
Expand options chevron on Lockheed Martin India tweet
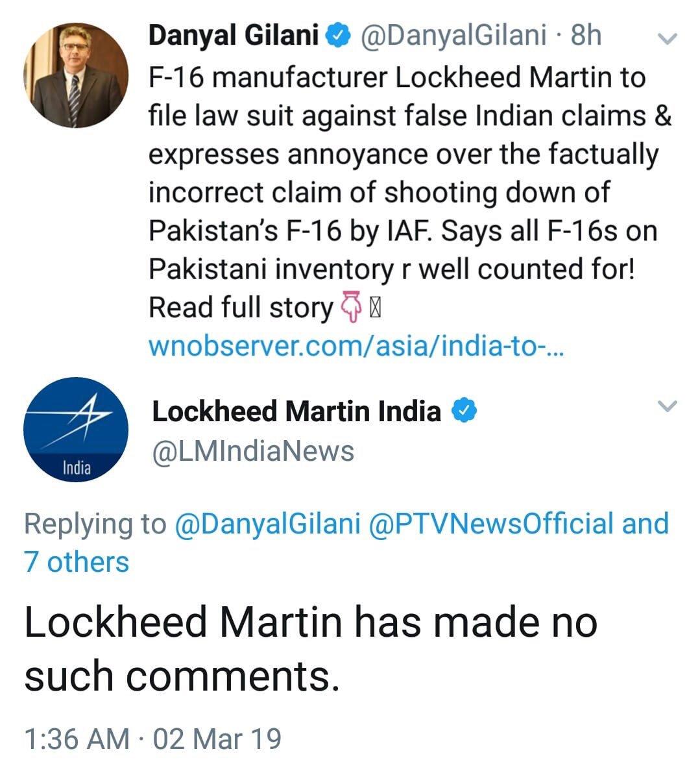pyautogui.click(x=667, y=405)
